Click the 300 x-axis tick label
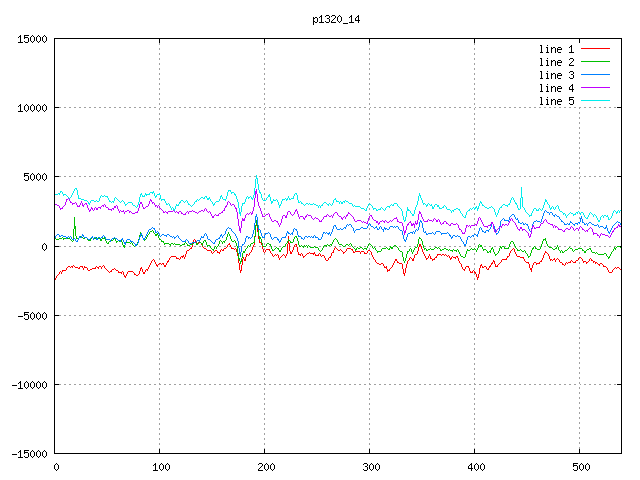The width and height of the screenshot is (640, 480). pos(370,467)
